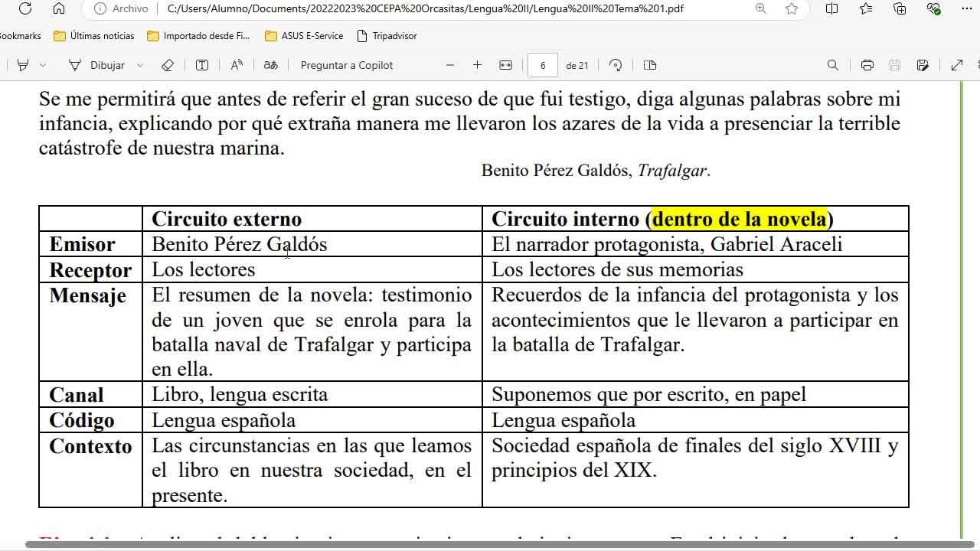980x551 pixels.
Task: Click the 'Código' row label
Action: click(81, 420)
